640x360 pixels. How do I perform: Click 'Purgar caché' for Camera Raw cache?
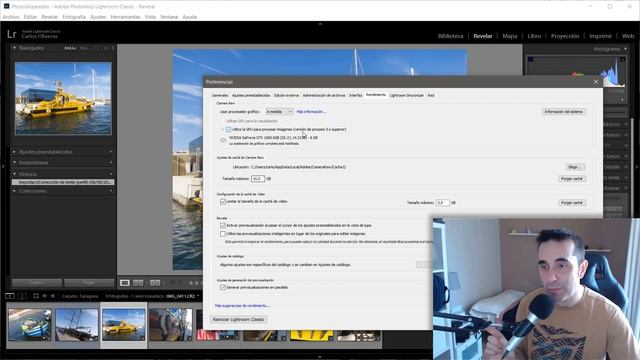[x=572, y=179]
